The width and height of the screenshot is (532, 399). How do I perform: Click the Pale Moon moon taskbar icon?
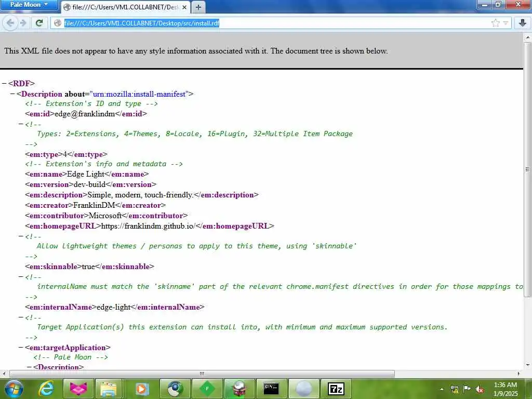[x=303, y=389]
